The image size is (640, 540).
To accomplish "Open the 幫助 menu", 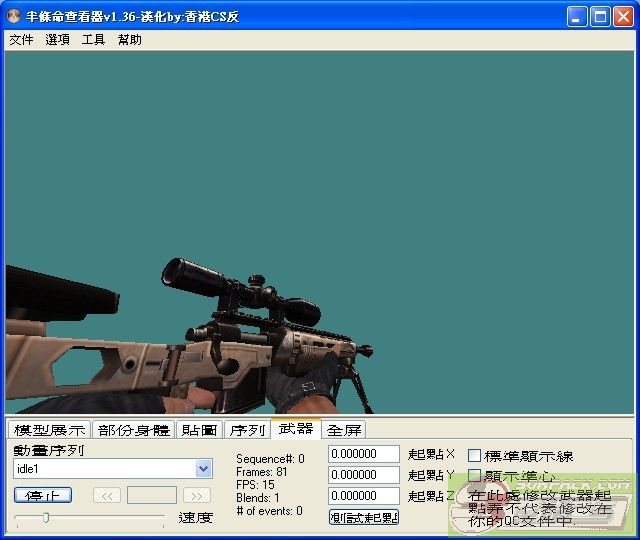I will click(129, 40).
